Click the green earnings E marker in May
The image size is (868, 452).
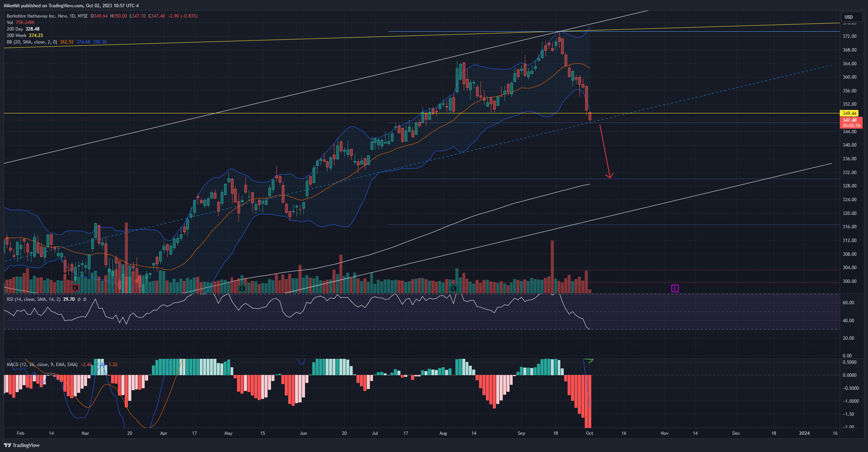tap(242, 288)
